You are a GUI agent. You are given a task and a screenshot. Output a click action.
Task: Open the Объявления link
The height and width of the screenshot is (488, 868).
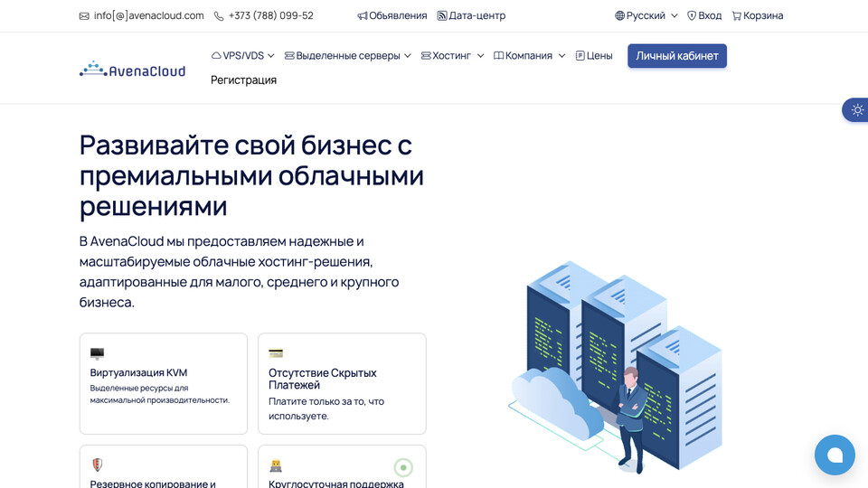392,16
